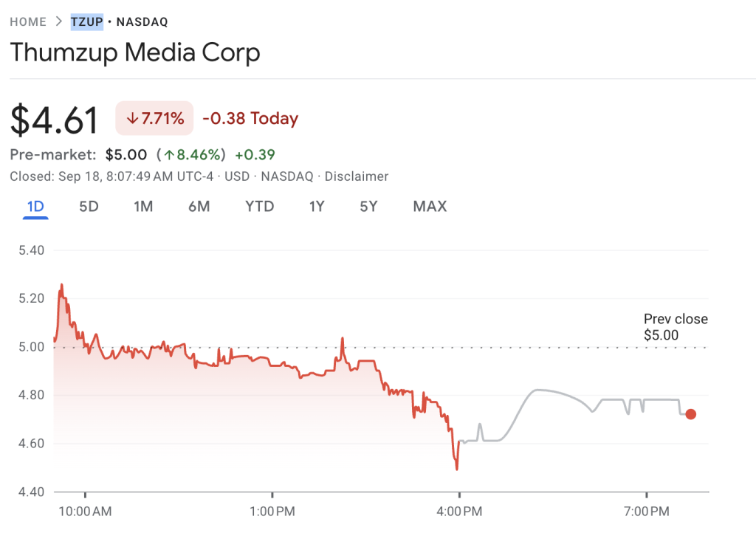Click the Thumzup Media Corp heading
This screenshot has height=533, width=756.
coord(134,53)
